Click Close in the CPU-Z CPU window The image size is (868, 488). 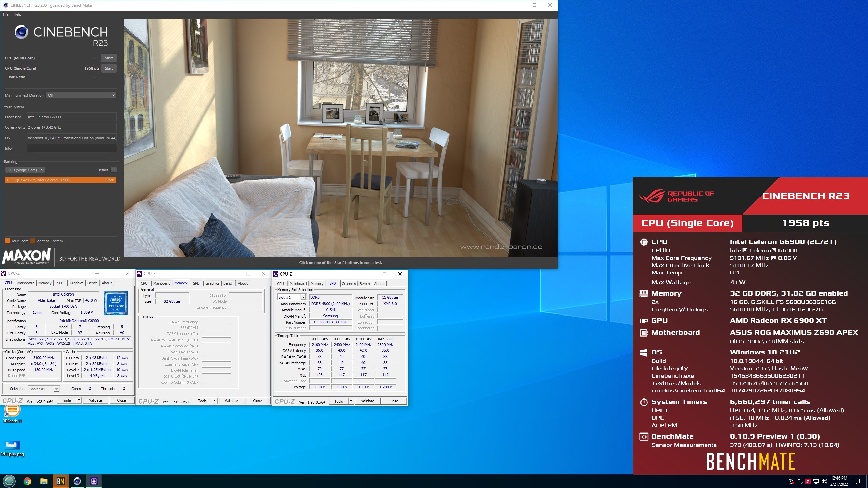coord(121,400)
